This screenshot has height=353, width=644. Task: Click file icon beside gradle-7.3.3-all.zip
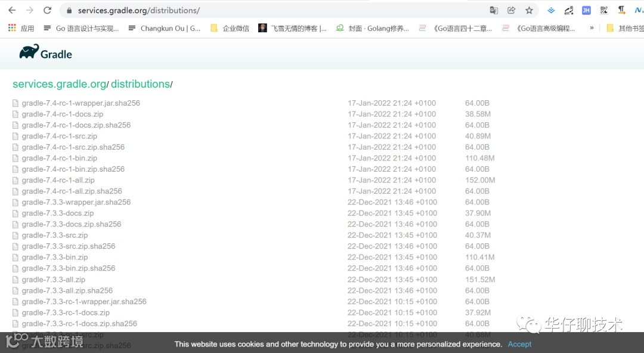(16, 280)
